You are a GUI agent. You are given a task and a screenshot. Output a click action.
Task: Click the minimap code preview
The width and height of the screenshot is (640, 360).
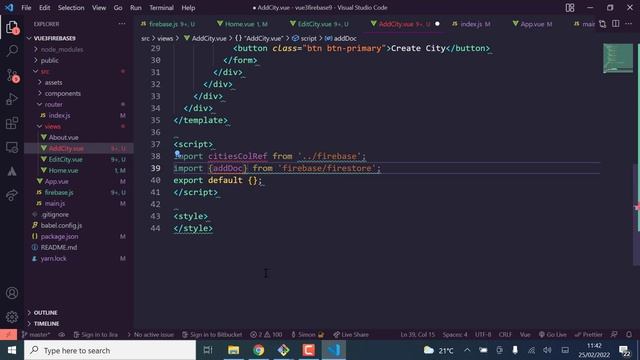618,58
